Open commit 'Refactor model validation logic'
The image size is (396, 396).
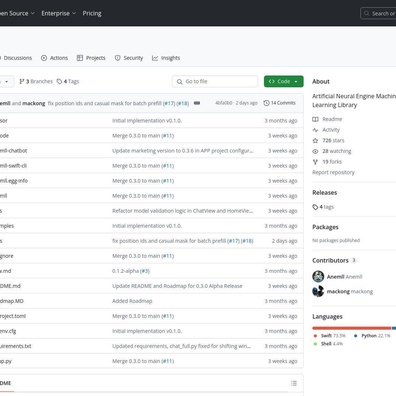pyautogui.click(x=183, y=211)
